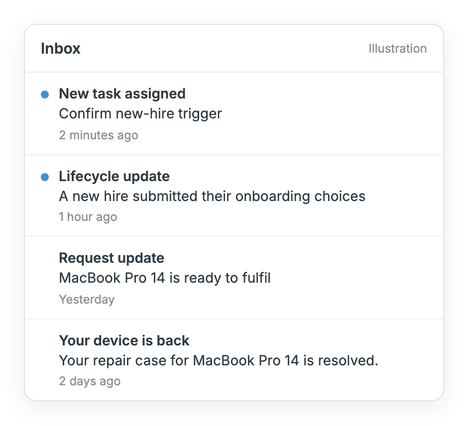Image resolution: width=468 pixels, height=426 pixels.
Task: Click the Illustration label
Action: [x=397, y=49]
